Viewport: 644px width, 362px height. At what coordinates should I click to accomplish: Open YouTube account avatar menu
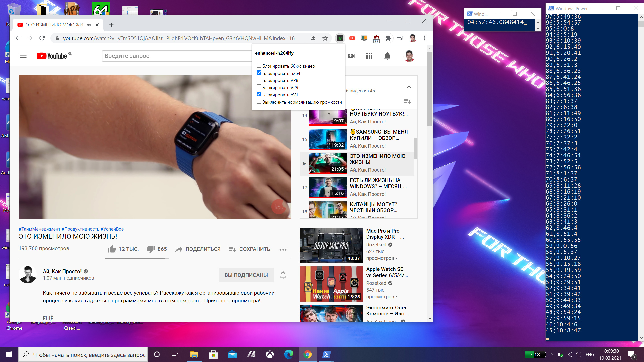pyautogui.click(x=409, y=56)
